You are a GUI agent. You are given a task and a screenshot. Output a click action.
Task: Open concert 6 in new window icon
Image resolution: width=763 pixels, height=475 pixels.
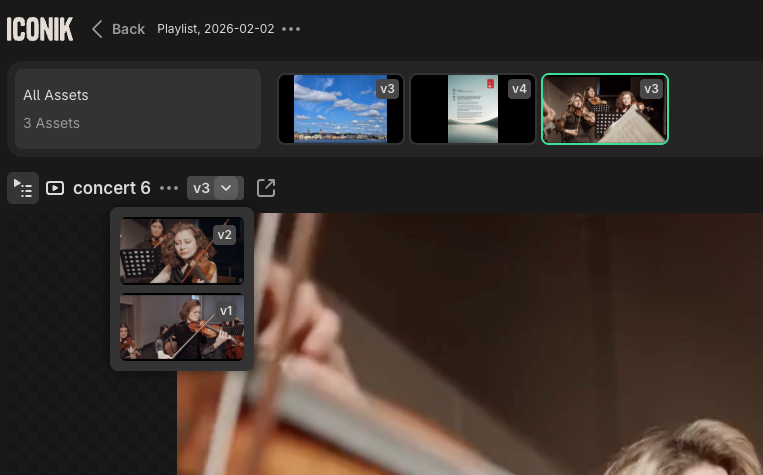click(266, 188)
